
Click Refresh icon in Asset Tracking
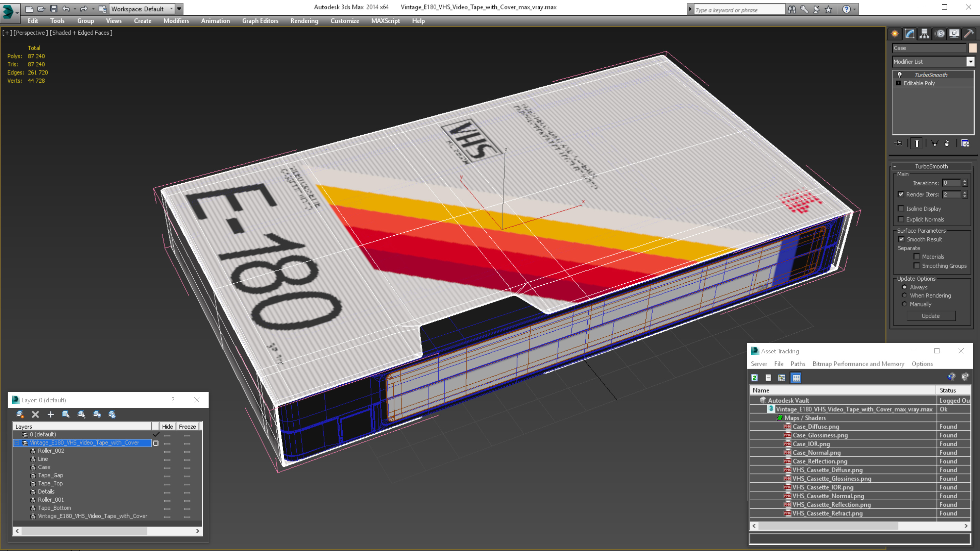click(755, 378)
